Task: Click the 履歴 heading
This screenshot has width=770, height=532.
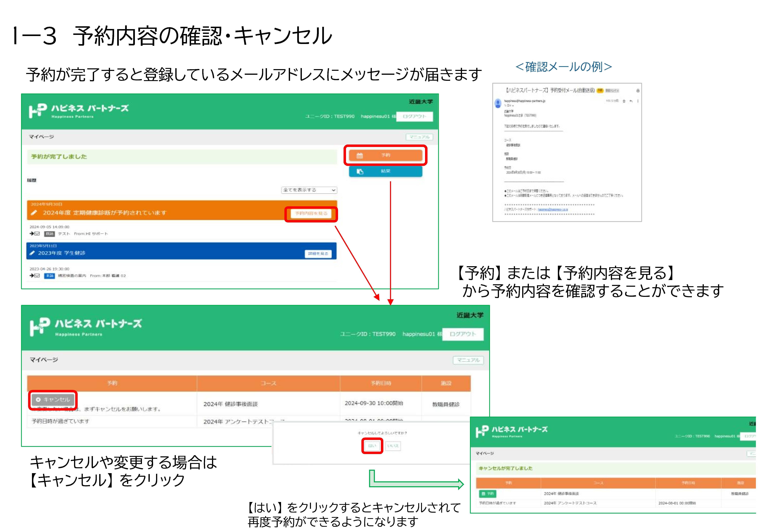Action: (x=32, y=180)
